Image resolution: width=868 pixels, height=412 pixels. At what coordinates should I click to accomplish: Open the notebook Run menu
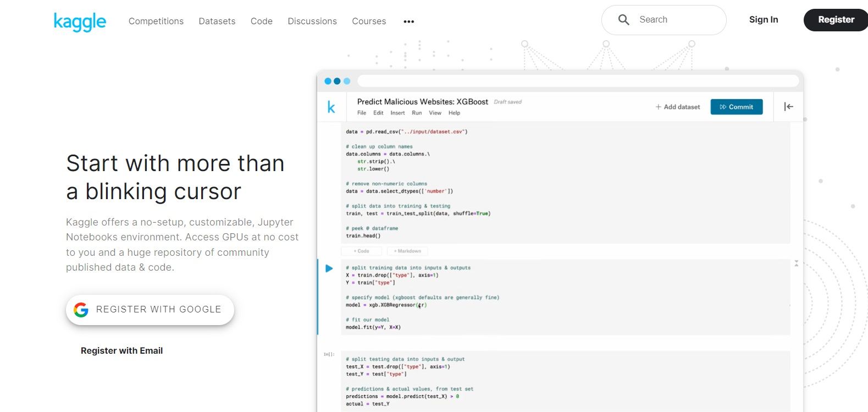417,113
